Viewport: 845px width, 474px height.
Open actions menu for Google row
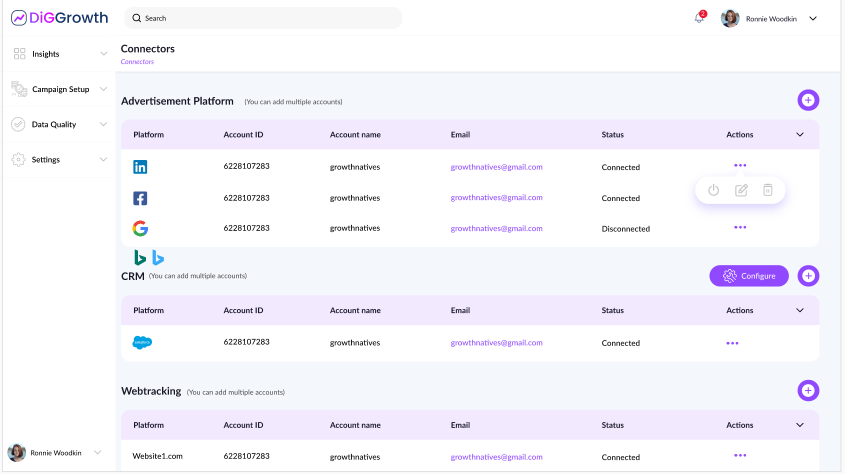740,228
